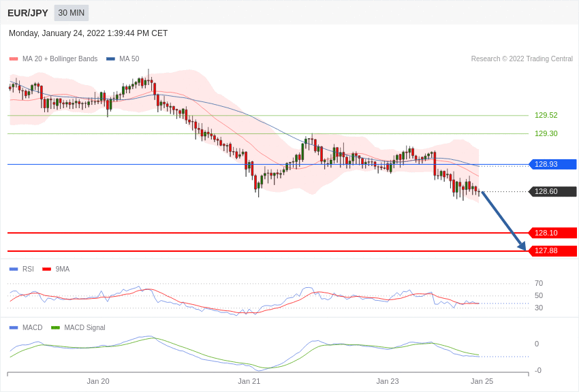The width and height of the screenshot is (579, 392).
Task: Select the 30 MIN timeframe badge
Action: pyautogui.click(x=72, y=13)
